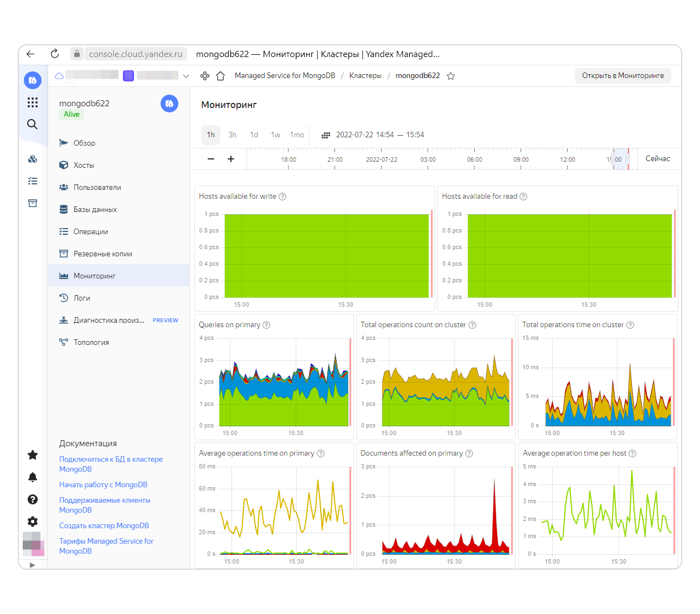700x614 pixels.
Task: Open link Тарифы Managed Service for MongoDB
Action: coord(106,546)
